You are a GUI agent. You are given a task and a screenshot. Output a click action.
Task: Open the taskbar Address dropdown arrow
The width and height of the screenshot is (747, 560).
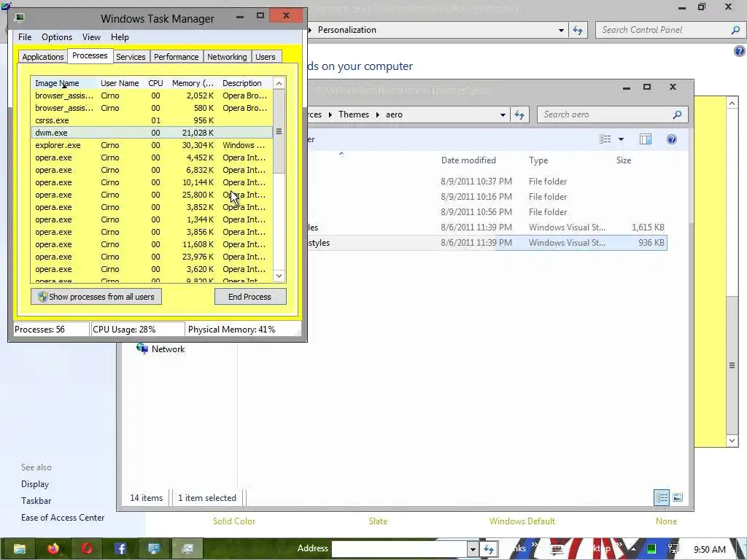coord(472,549)
